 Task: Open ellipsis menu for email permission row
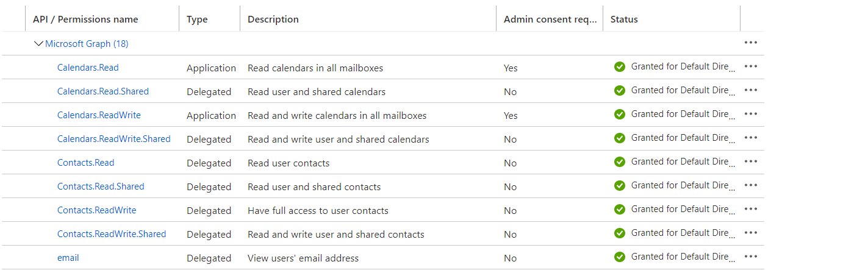(751, 257)
